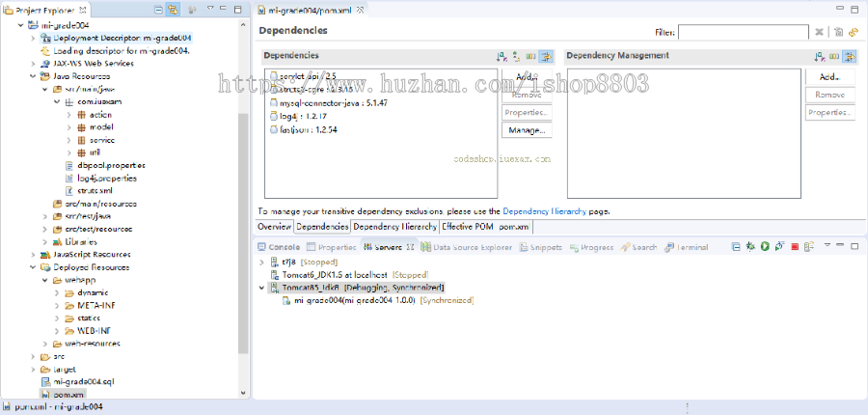Open the Snippets view tab
Image resolution: width=868 pixels, height=415 pixels.
coord(540,247)
